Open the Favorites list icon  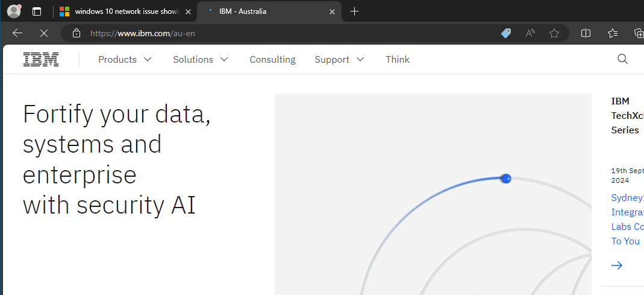tap(613, 33)
